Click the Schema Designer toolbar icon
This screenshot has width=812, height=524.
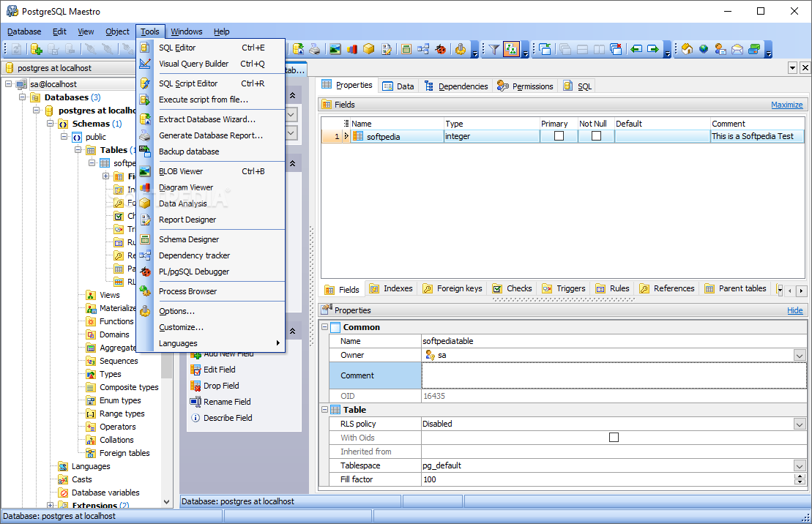406,49
